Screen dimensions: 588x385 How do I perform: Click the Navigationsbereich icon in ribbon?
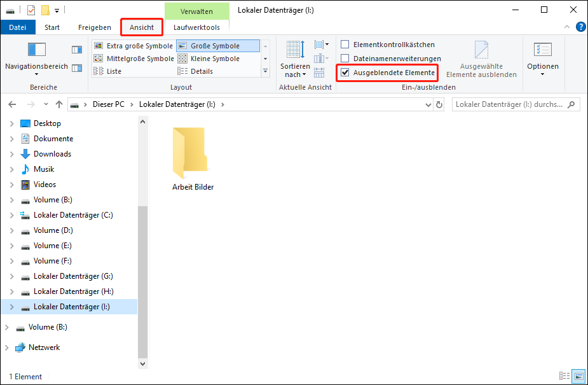pos(36,50)
